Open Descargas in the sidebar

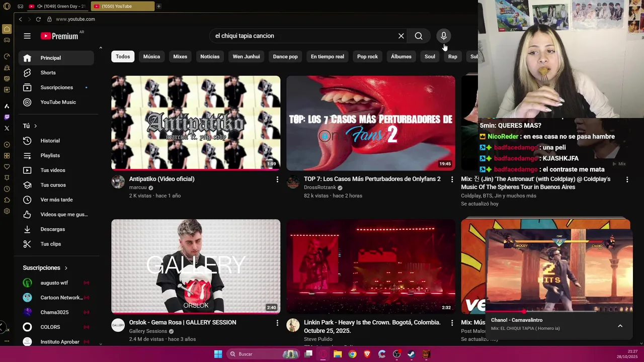(56, 229)
